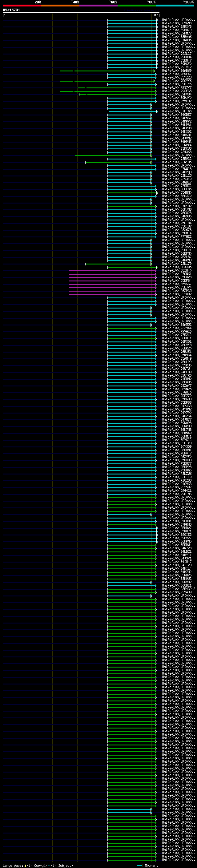Select the orange ~40% identity legend segment
This screenshot has width=197, height=868.
[x=60, y=6]
